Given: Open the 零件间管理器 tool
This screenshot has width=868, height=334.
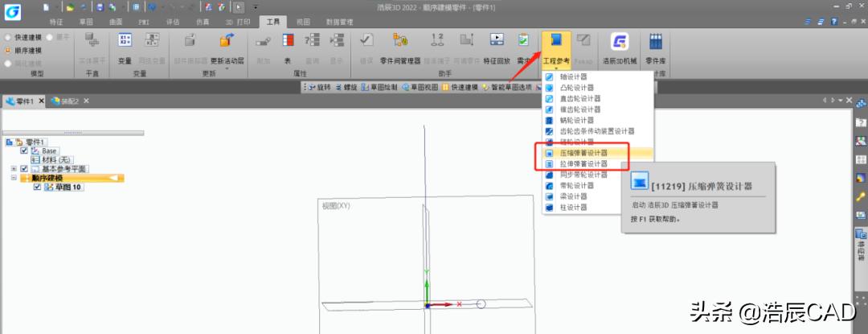Looking at the screenshot, I should pyautogui.click(x=400, y=48).
